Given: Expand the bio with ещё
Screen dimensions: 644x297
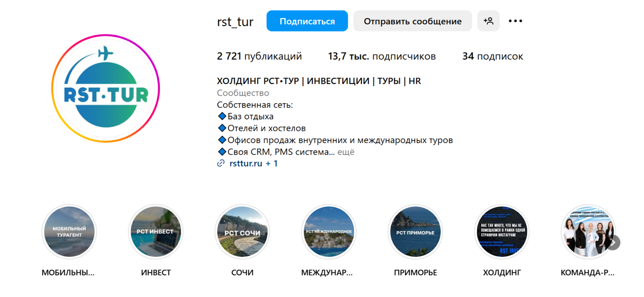Looking at the screenshot, I should (x=346, y=152).
